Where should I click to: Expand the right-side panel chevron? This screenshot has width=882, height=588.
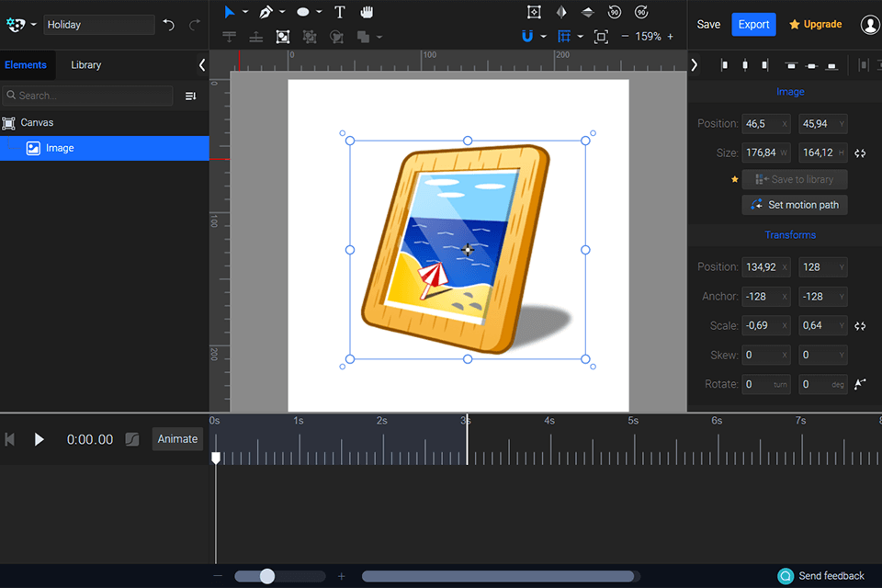695,64
